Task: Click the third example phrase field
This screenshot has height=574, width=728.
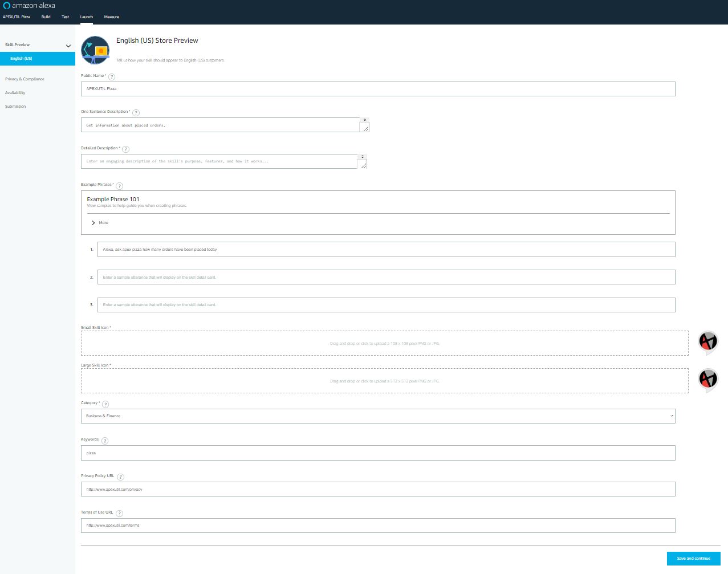Action: click(387, 305)
